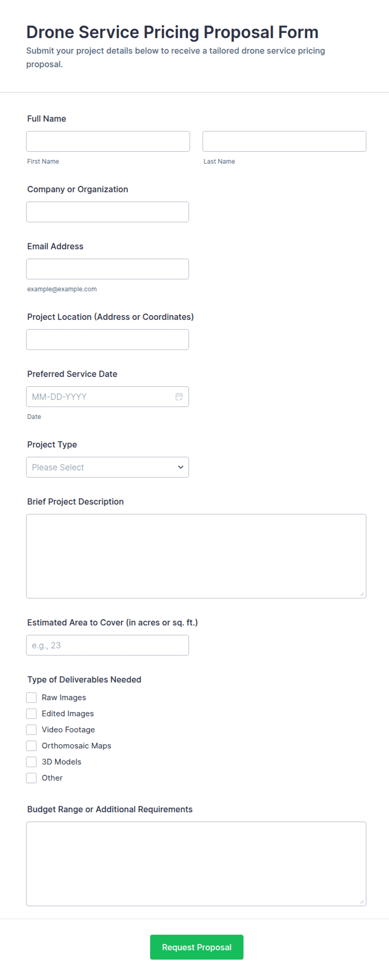The width and height of the screenshot is (389, 980).
Task: Click the Email Address input box
Action: coord(107,269)
